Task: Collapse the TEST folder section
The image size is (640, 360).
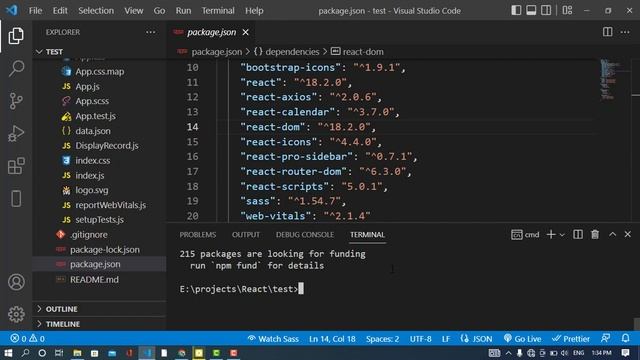Action: pyautogui.click(x=99, y=52)
